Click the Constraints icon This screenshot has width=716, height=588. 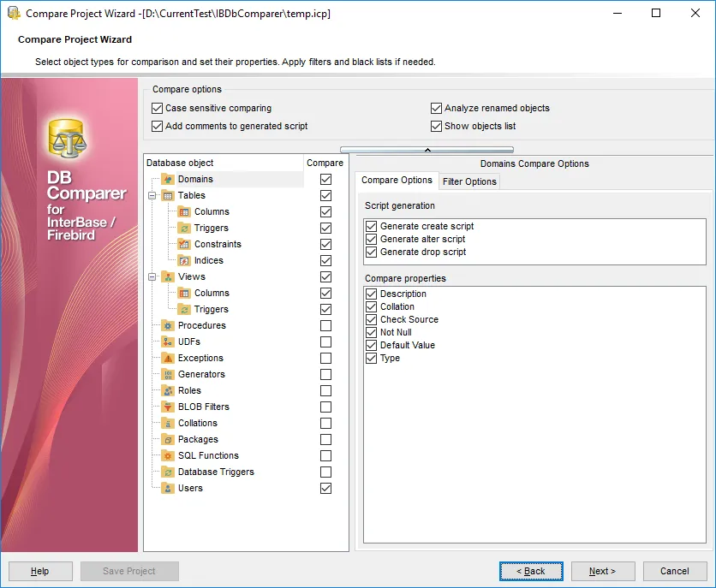pos(184,244)
